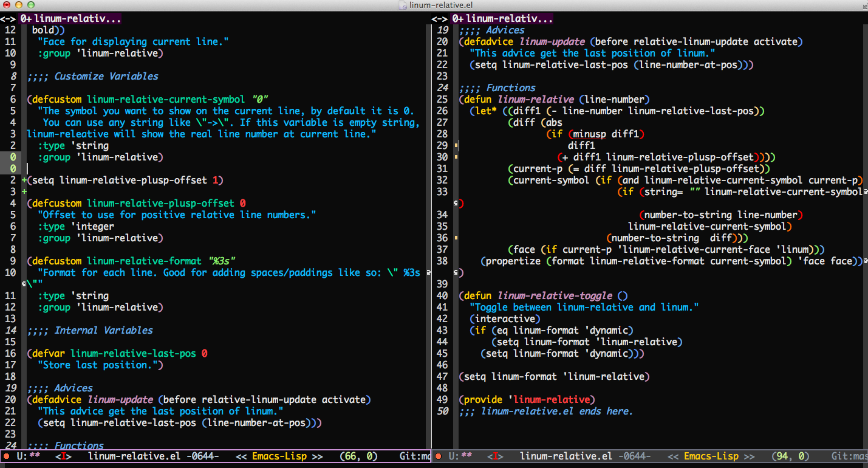Image resolution: width=868 pixels, height=468 pixels.
Task: Click line number 8 beside Customize Variables comment
Action: tap(13, 76)
